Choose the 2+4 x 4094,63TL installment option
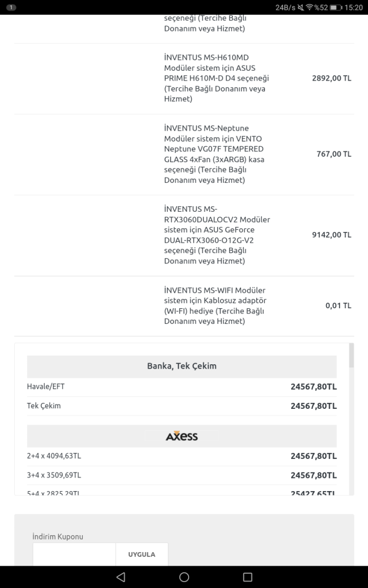Viewport: 368px width, 588px height. coord(182,456)
